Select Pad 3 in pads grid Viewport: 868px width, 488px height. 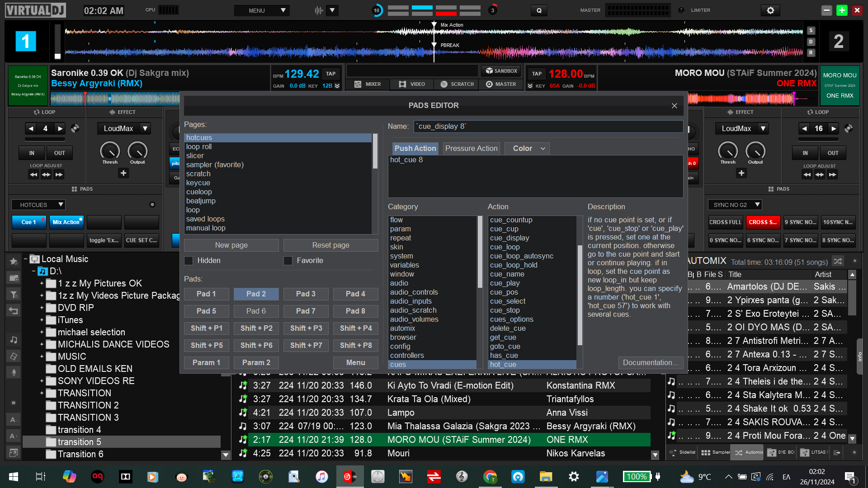click(306, 294)
